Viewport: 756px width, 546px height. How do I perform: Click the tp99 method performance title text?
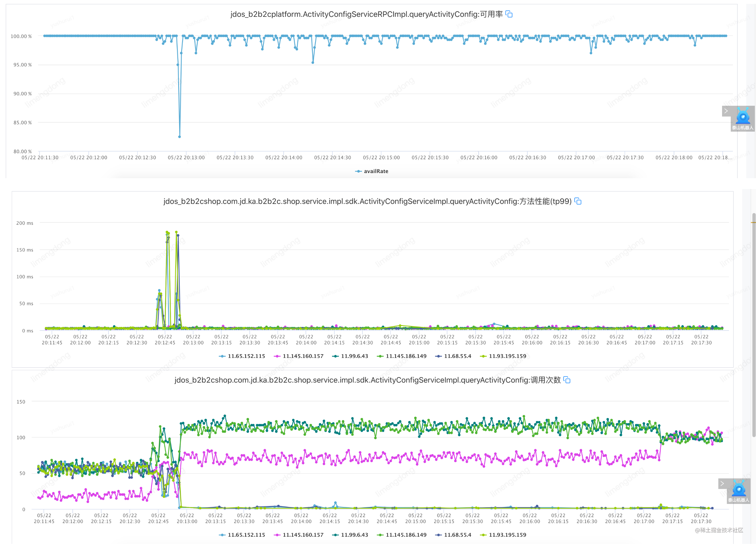[x=367, y=201]
